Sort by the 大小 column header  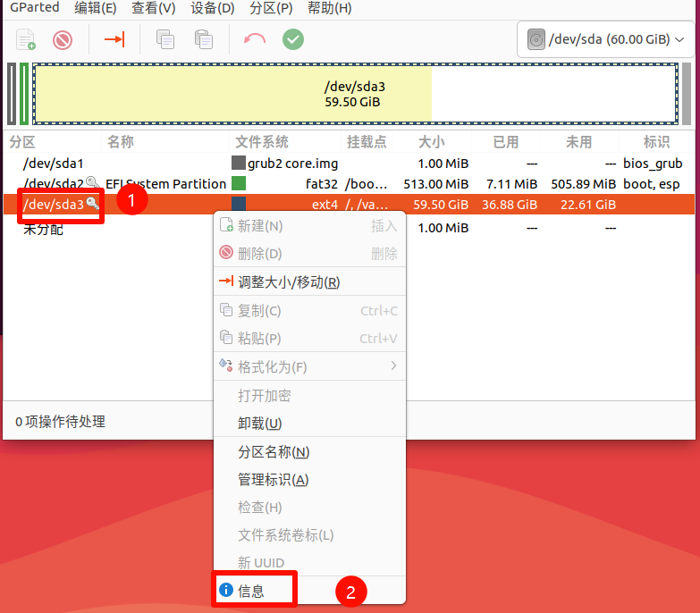pyautogui.click(x=432, y=142)
